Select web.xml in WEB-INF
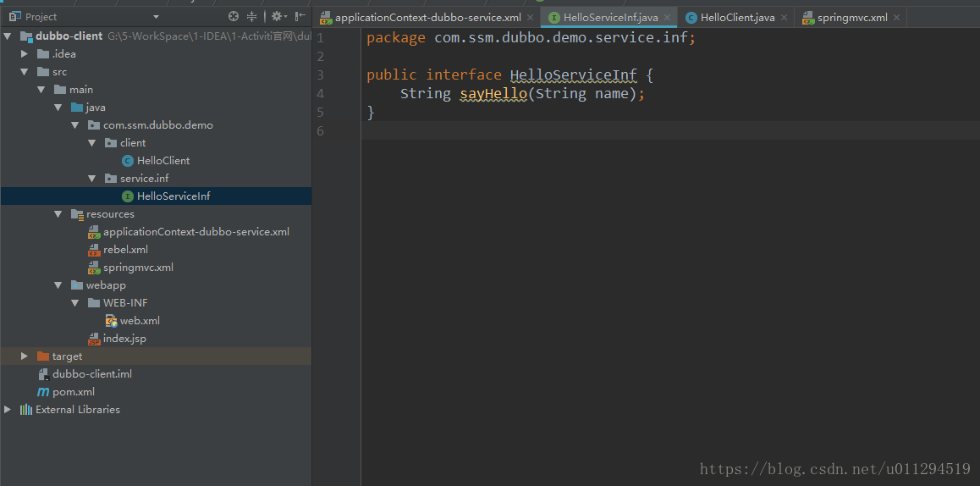This screenshot has height=486, width=980. point(140,321)
